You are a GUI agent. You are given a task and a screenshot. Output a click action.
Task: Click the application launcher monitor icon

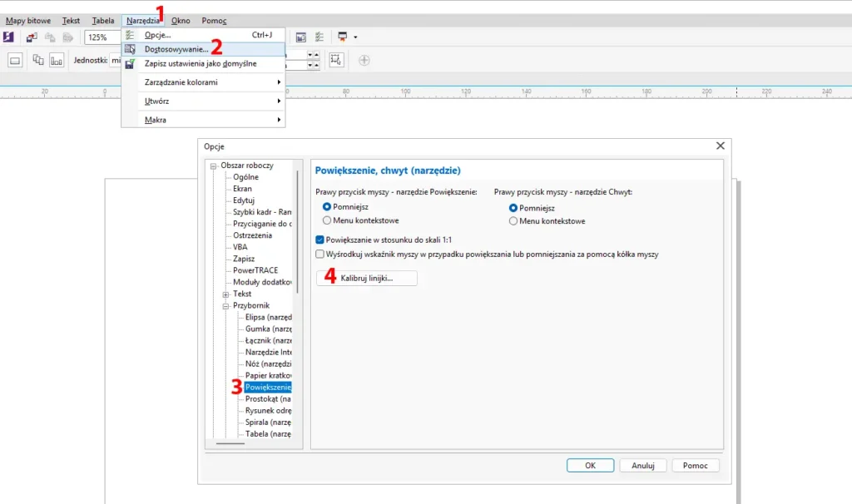[342, 37]
